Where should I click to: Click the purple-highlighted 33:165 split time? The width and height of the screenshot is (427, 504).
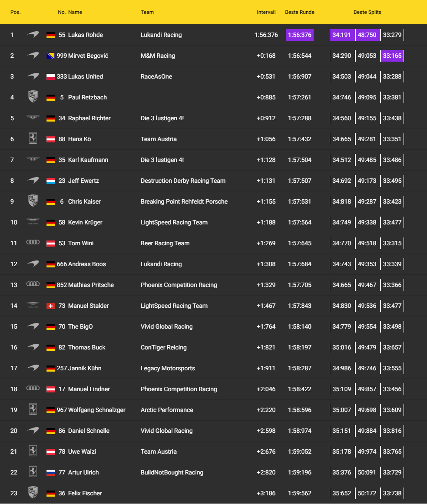tap(392, 56)
